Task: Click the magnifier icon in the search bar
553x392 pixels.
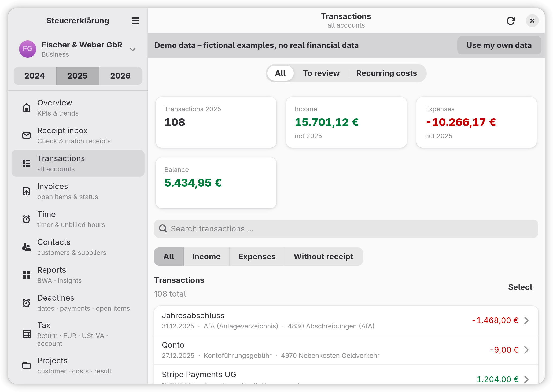Action: click(163, 229)
